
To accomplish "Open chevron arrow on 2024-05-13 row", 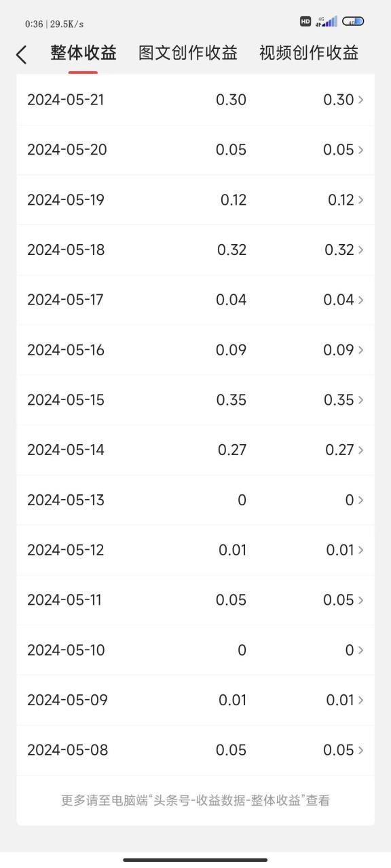I will point(360,500).
